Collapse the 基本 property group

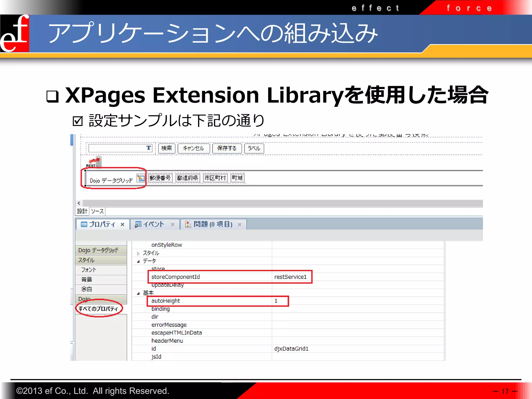138,293
